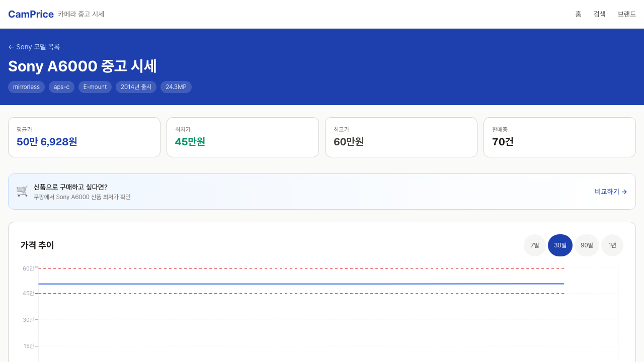Click the 30만 axis label
This screenshot has height=362, width=644.
[28, 320]
